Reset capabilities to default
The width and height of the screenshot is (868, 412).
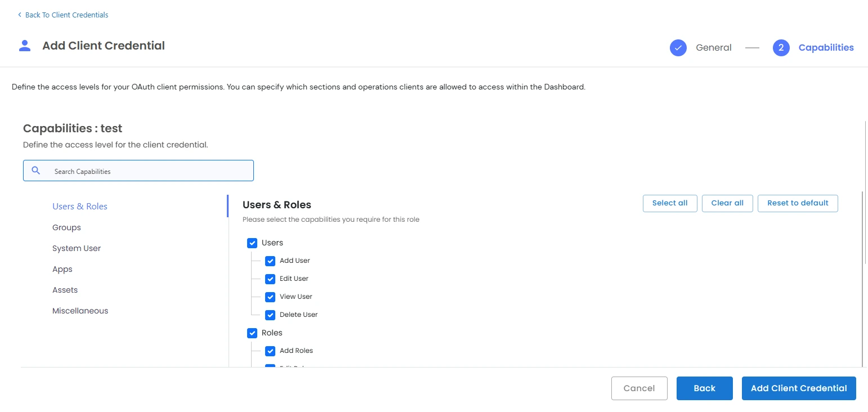(x=798, y=203)
